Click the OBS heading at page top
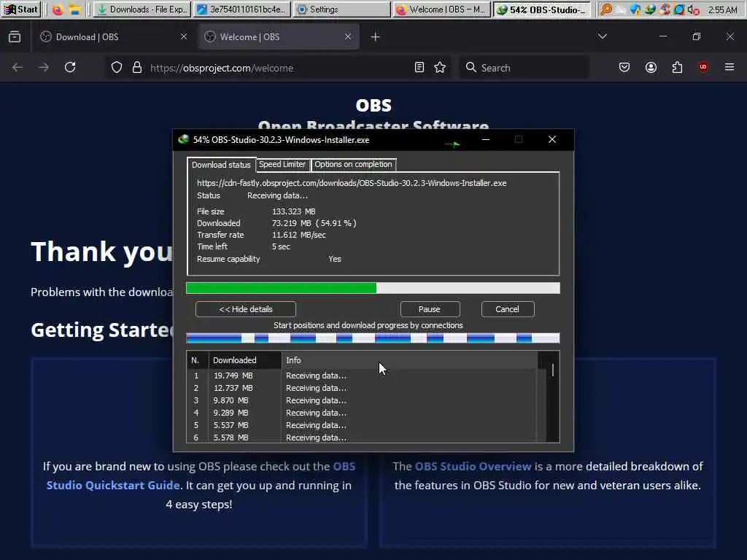747x560 pixels. coord(373,105)
